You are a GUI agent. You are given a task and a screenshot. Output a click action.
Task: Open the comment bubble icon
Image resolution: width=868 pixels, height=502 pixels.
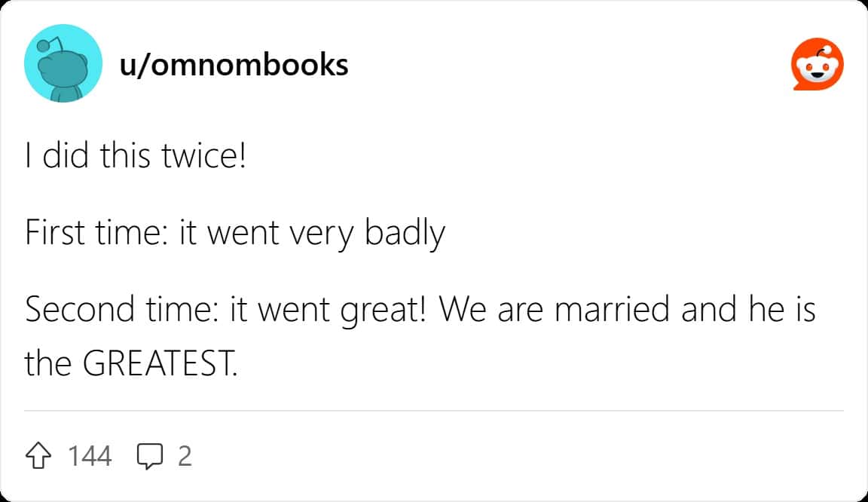(x=149, y=456)
